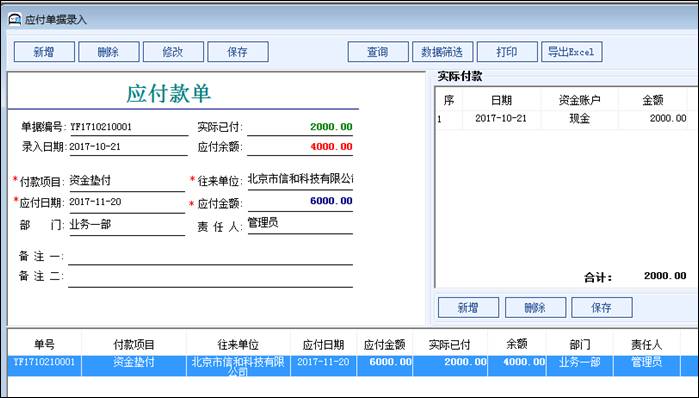Click 余额 column header in bottom grid

(x=517, y=345)
